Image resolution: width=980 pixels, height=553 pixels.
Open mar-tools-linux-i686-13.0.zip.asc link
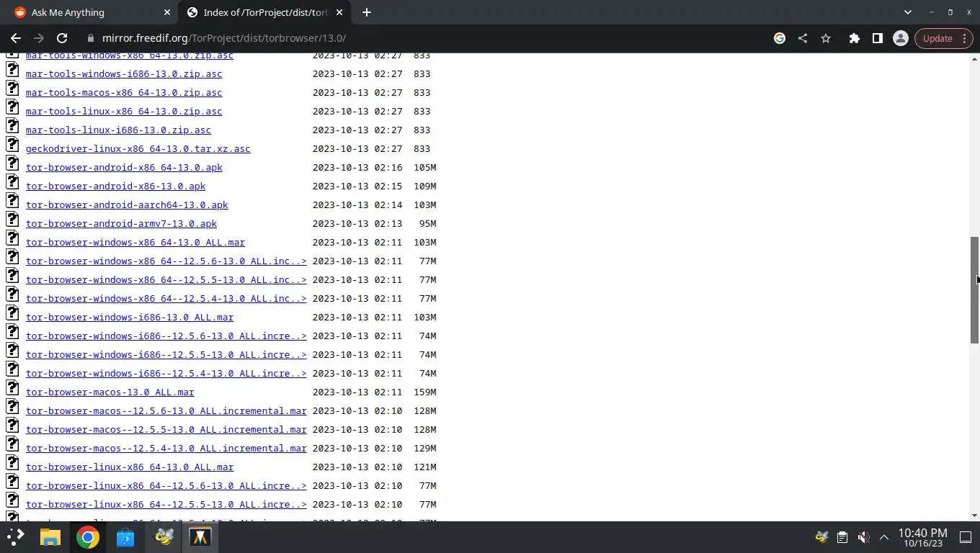(x=118, y=130)
